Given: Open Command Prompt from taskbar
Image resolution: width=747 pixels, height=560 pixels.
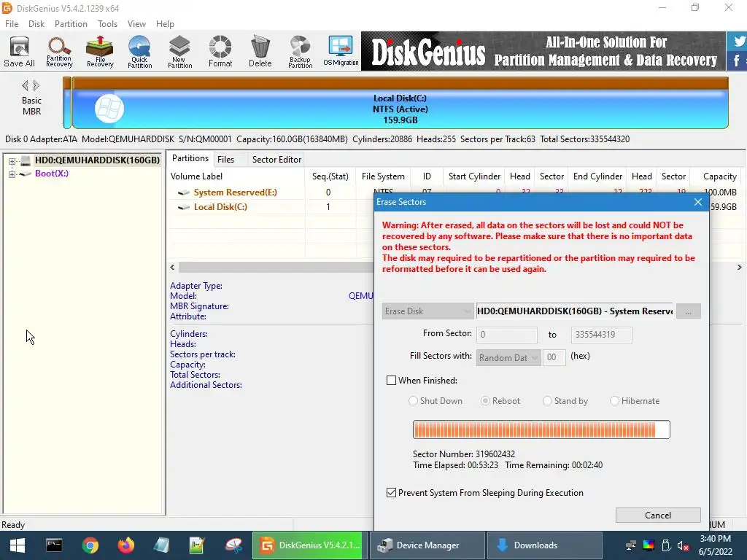Looking at the screenshot, I should click(54, 545).
